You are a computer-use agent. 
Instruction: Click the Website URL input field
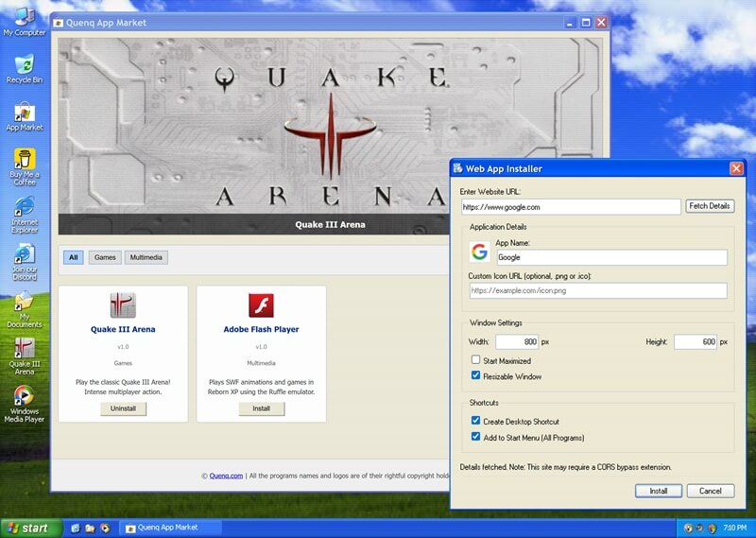571,207
